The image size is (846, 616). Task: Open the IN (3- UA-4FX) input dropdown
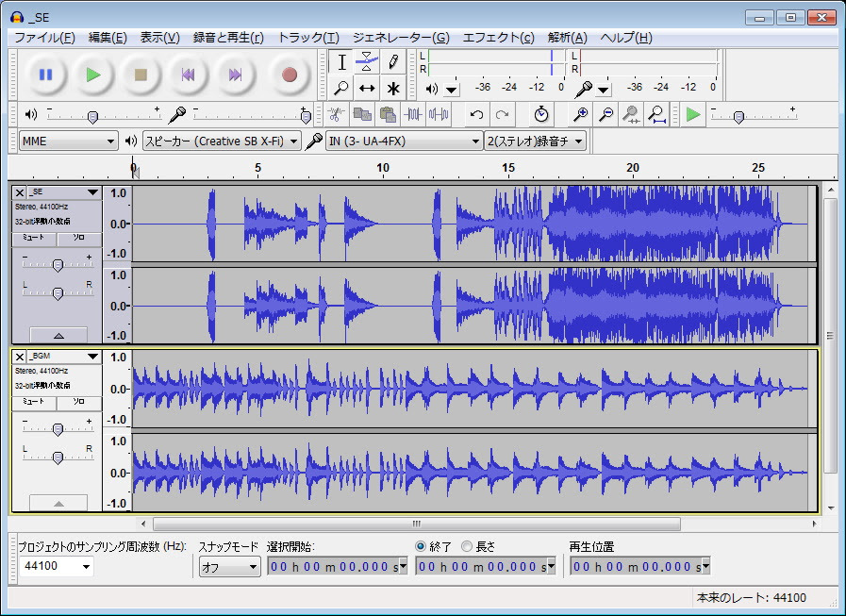point(404,142)
